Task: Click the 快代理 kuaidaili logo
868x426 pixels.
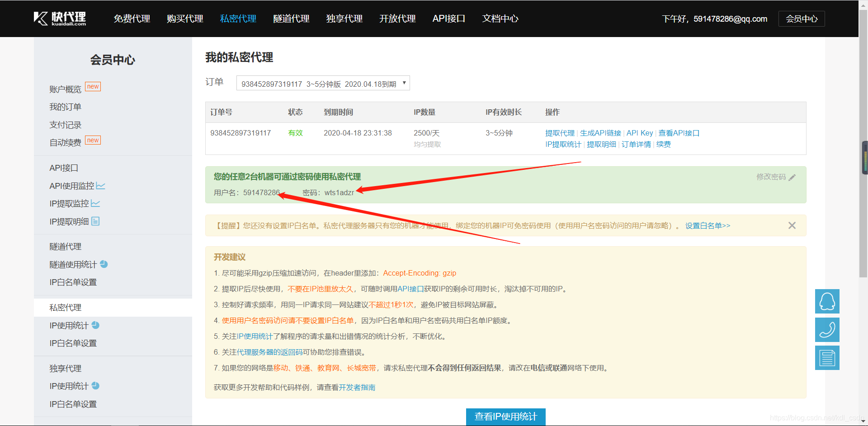Action: coord(60,19)
